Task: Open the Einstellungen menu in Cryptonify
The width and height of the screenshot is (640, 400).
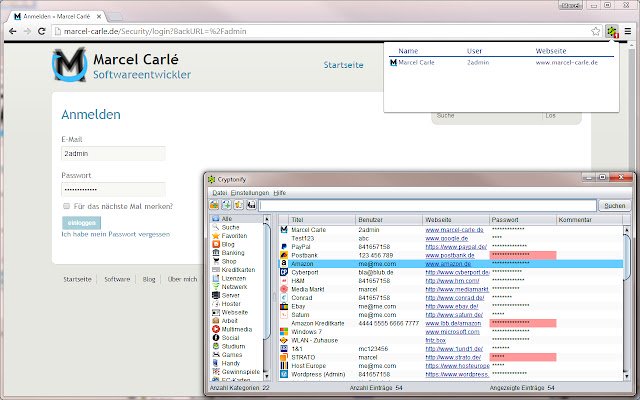Action: click(250, 193)
